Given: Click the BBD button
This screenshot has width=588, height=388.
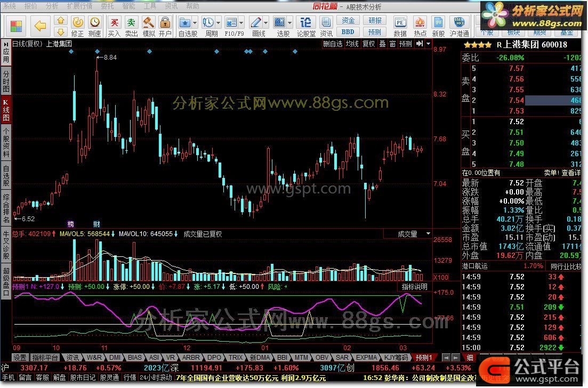Looking at the screenshot, I should pyautogui.click(x=348, y=32).
